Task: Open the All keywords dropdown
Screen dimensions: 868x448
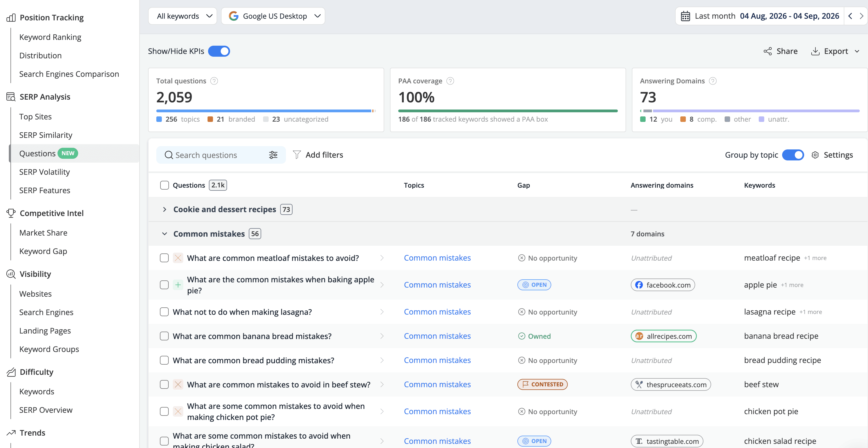Action: click(x=183, y=16)
